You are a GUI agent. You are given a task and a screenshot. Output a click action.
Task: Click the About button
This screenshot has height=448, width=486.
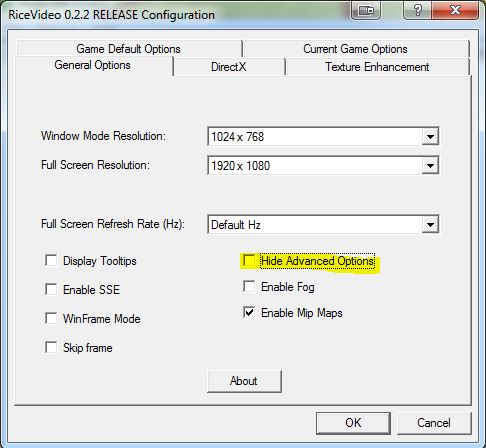[244, 381]
